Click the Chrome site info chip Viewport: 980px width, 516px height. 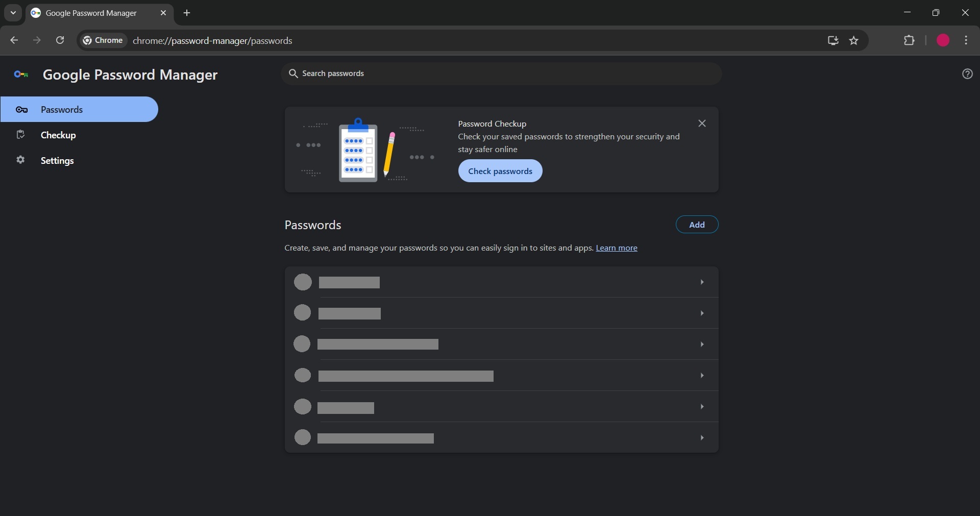tap(104, 40)
